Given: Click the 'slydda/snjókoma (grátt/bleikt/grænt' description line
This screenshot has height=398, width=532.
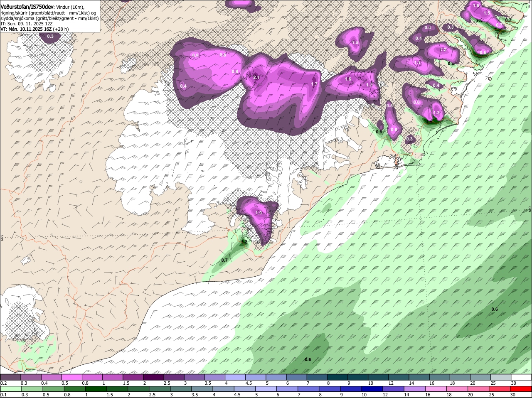Looking at the screenshot, I should [49, 18].
